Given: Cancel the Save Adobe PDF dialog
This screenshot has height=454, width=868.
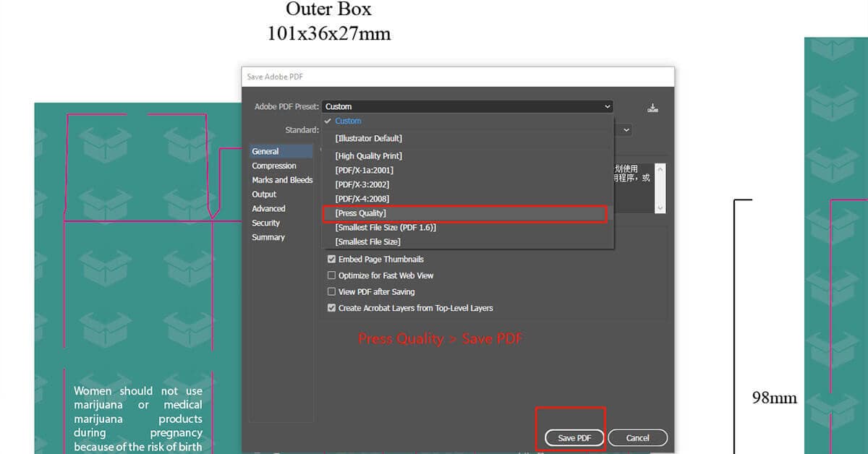Looking at the screenshot, I should point(637,438).
